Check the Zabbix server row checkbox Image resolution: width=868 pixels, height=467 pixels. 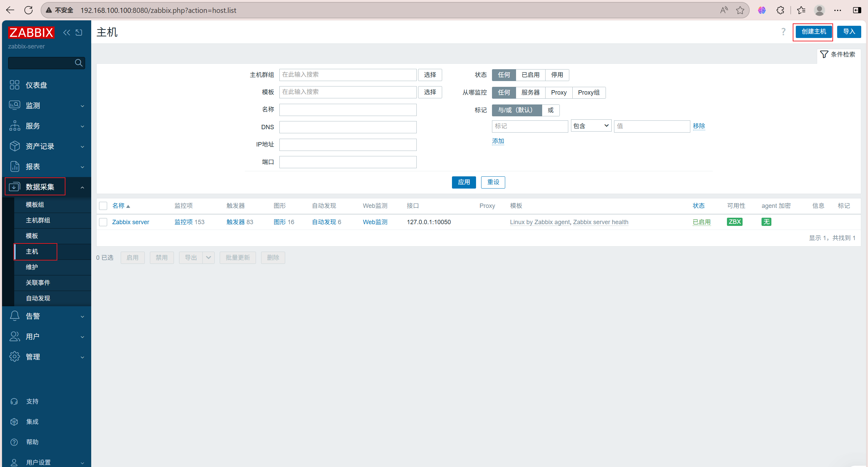[103, 222]
